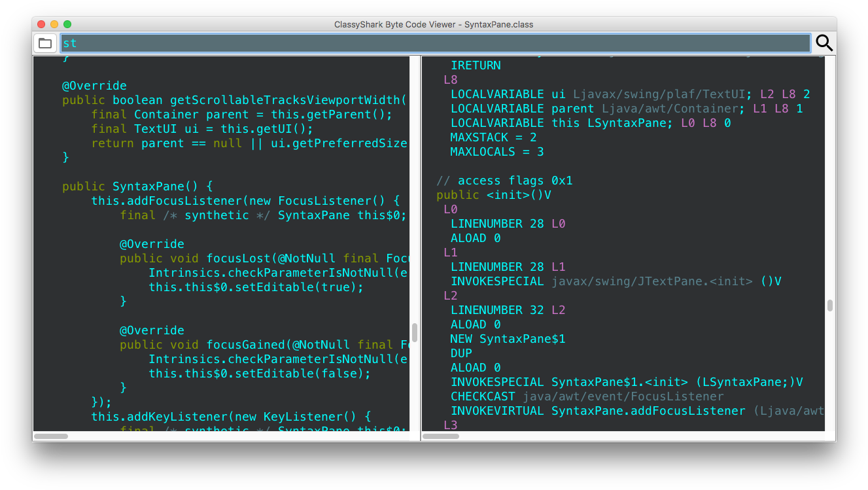Click 'LOCALVARIABLE this LSyntaxPane;' line
The height and width of the screenshot is (490, 868).
coord(591,123)
